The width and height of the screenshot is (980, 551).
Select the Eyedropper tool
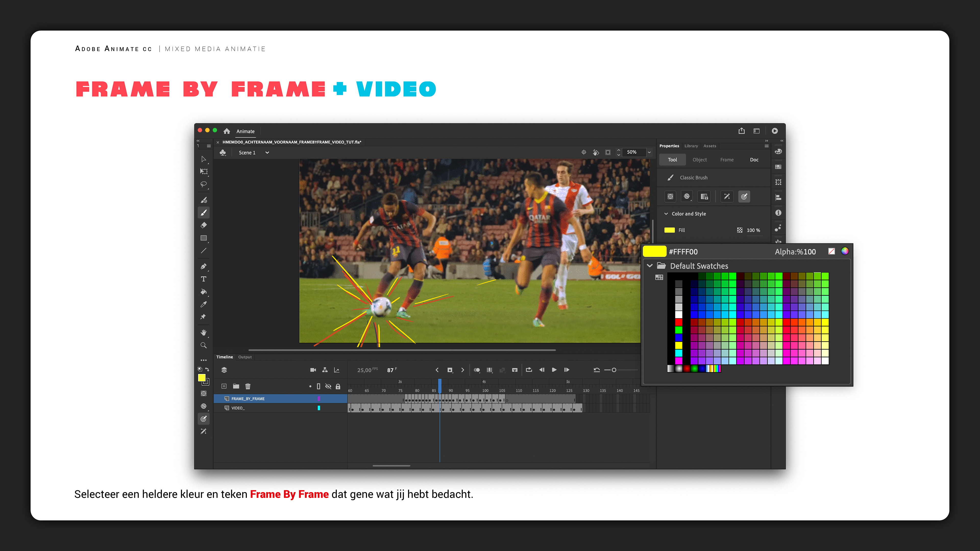[204, 304]
